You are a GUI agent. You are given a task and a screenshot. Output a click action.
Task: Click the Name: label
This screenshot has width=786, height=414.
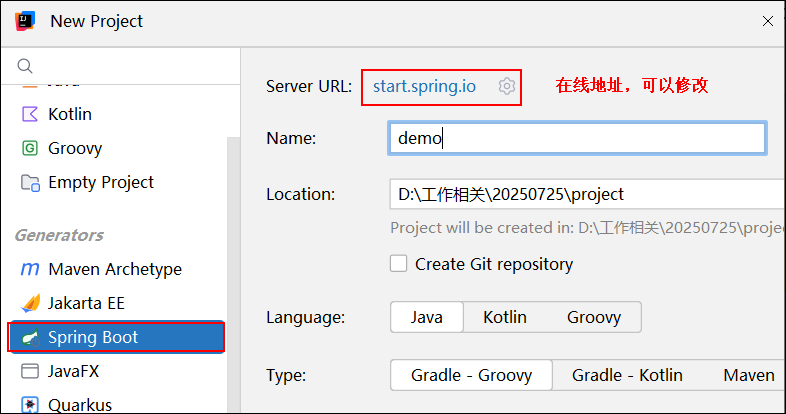coord(291,138)
